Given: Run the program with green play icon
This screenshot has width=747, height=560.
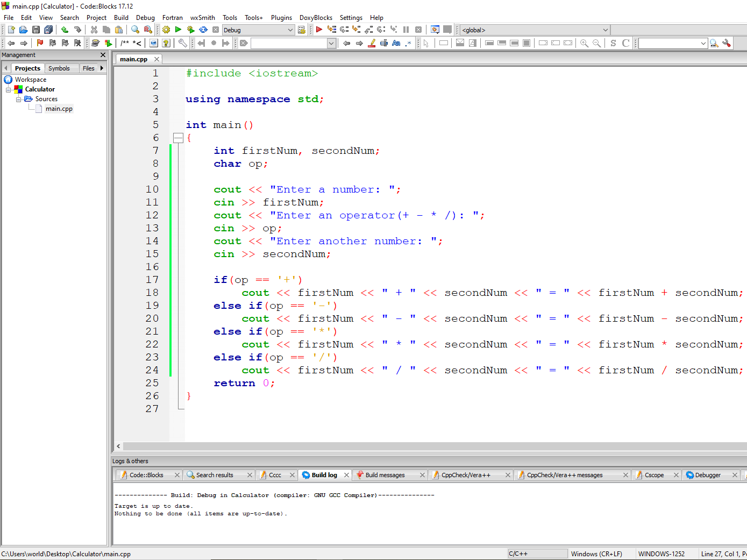Looking at the screenshot, I should (178, 30).
